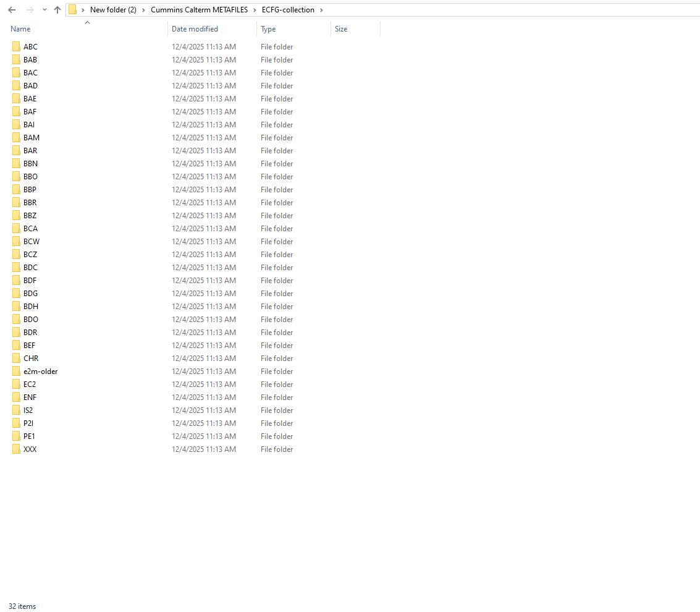Go back with the left arrow
This screenshot has width=700, height=612.
(x=12, y=10)
